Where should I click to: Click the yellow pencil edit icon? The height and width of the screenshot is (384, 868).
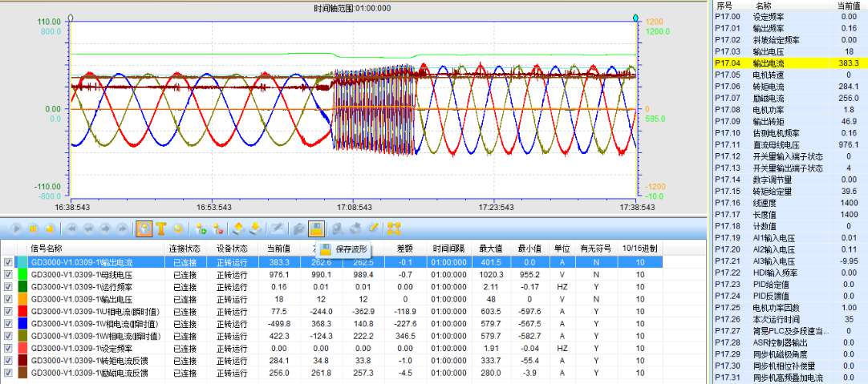pyautogui.click(x=373, y=228)
